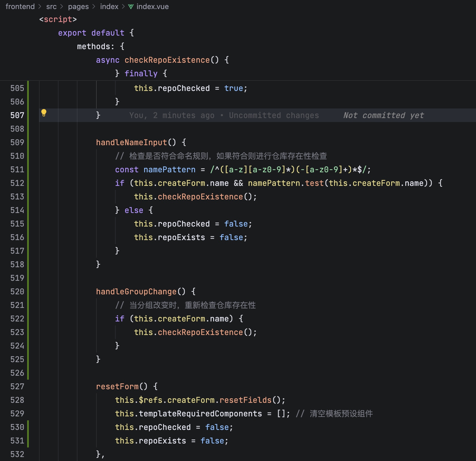
Task: Click 'checkRepoExistence' call on line 513
Action: coord(200,197)
